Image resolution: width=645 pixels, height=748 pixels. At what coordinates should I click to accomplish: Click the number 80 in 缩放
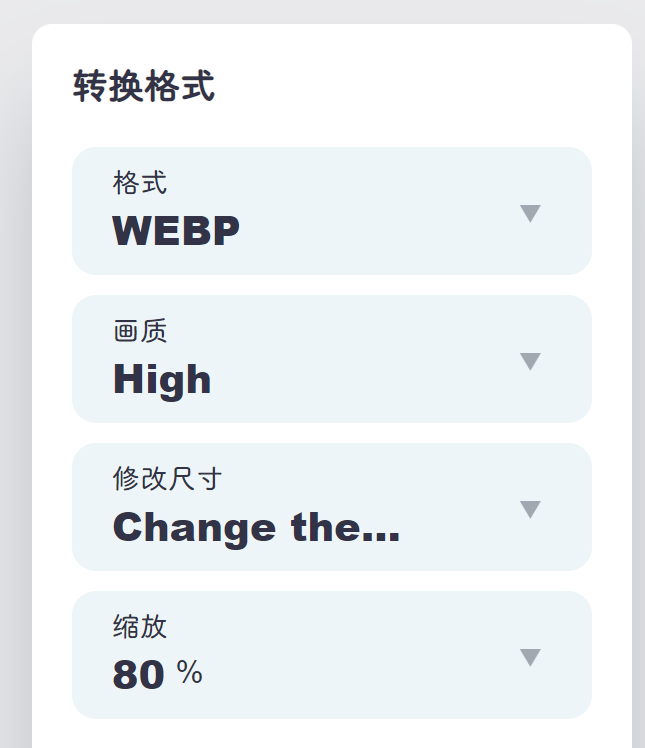(x=138, y=675)
